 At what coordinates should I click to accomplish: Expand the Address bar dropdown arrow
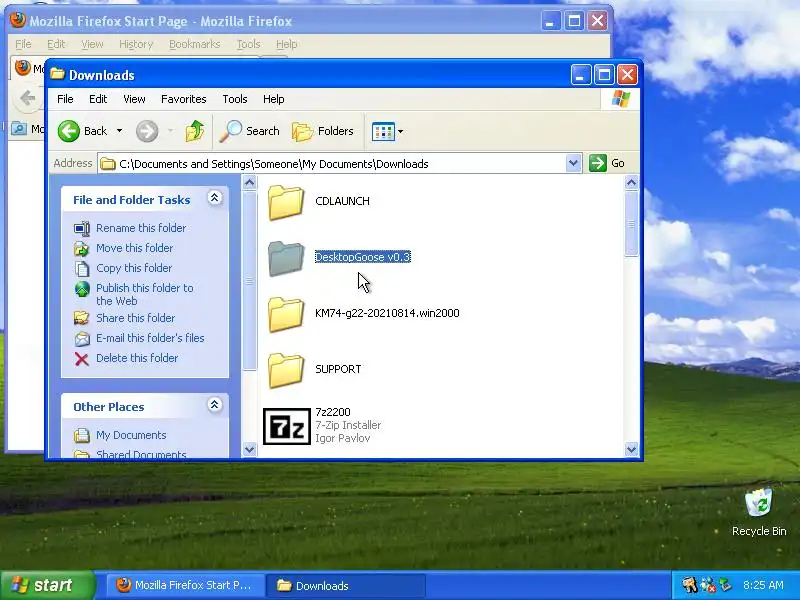573,163
